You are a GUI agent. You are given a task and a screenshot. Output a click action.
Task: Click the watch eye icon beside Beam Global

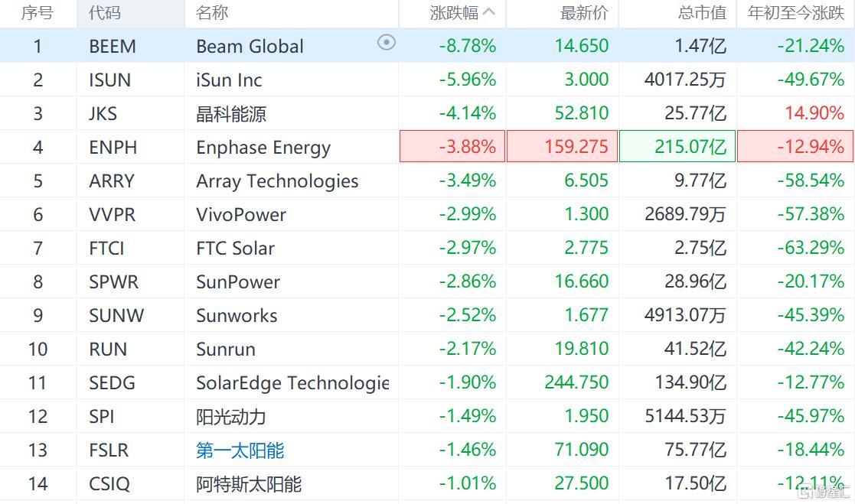click(386, 43)
